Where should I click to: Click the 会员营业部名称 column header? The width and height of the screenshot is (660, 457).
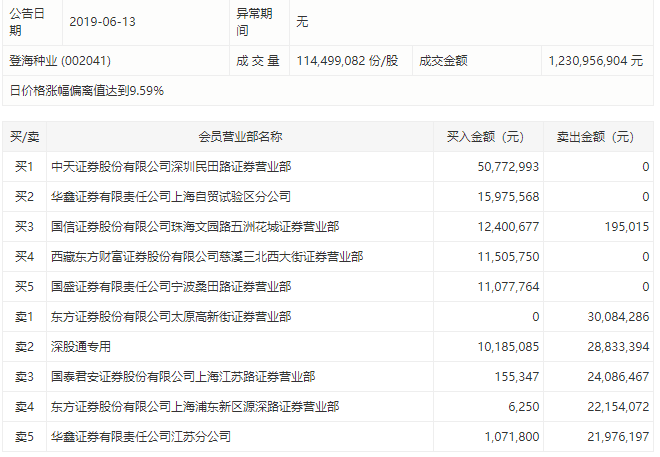pos(240,137)
